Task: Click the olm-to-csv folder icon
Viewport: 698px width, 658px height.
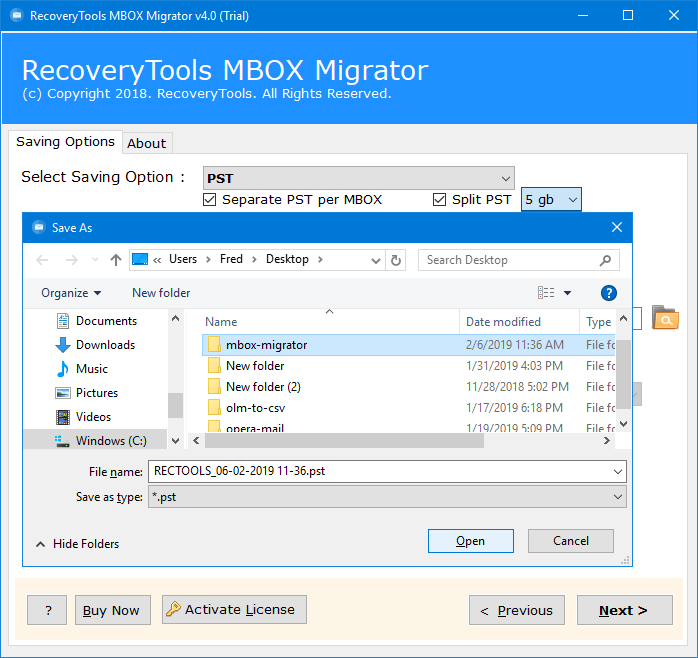Action: click(214, 407)
